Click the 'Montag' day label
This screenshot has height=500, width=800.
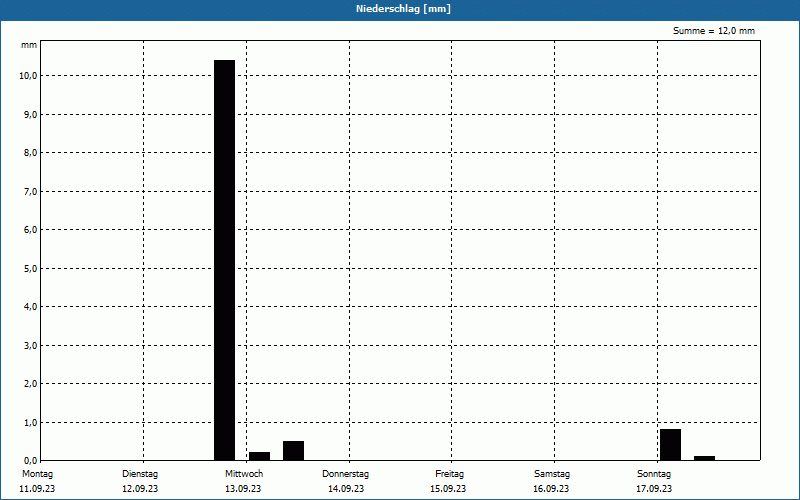37,474
